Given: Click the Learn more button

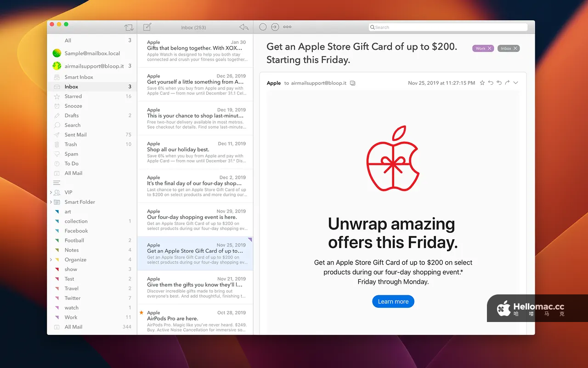Looking at the screenshot, I should (x=393, y=302).
